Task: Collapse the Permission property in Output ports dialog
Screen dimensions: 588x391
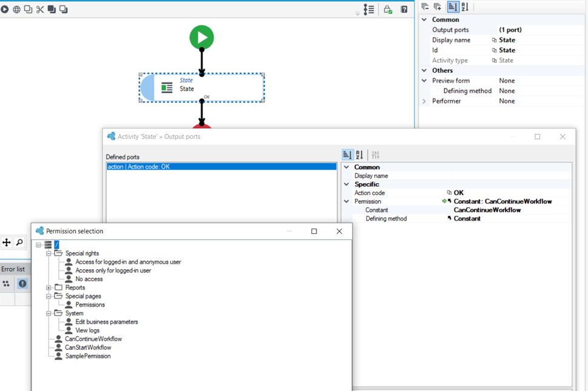Action: point(347,201)
